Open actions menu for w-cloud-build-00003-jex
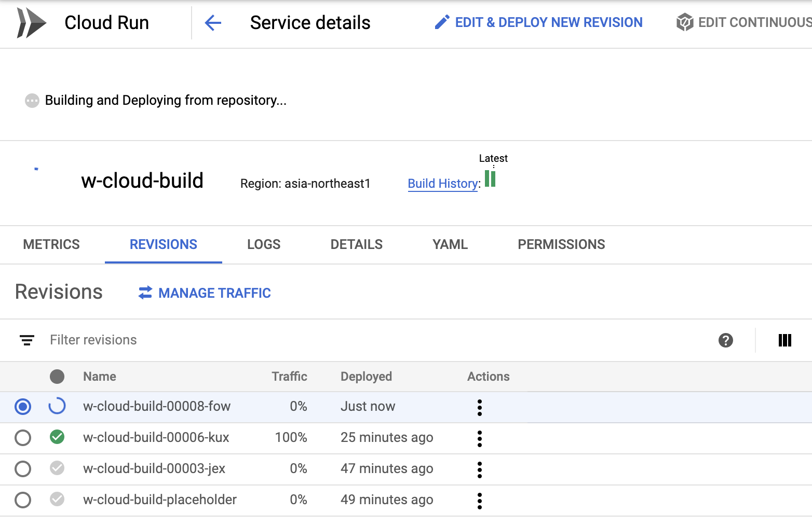The image size is (812, 527). click(x=480, y=470)
